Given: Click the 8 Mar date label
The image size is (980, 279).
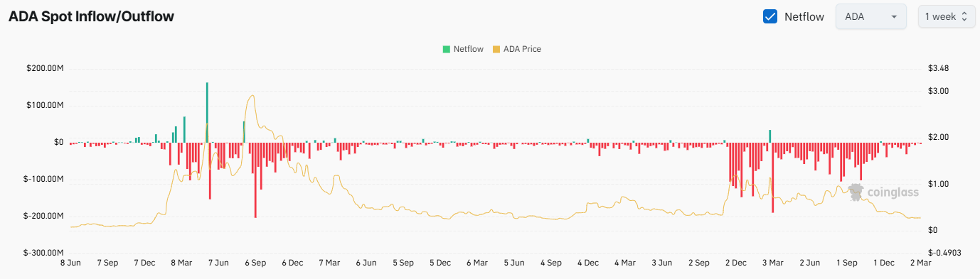Looking at the screenshot, I should pyautogui.click(x=181, y=263).
